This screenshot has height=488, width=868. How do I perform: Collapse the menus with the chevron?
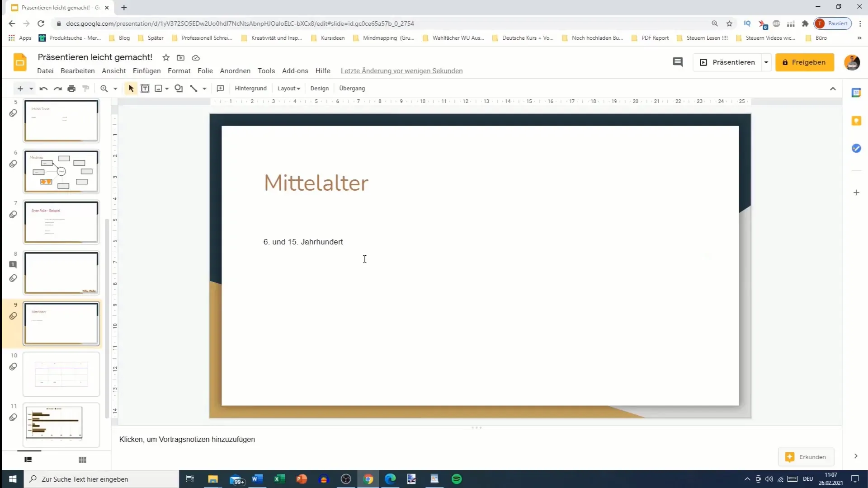[833, 89]
